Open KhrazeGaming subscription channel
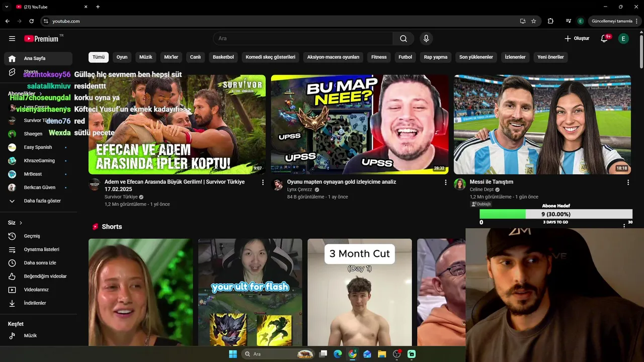644x362 pixels. (38, 160)
